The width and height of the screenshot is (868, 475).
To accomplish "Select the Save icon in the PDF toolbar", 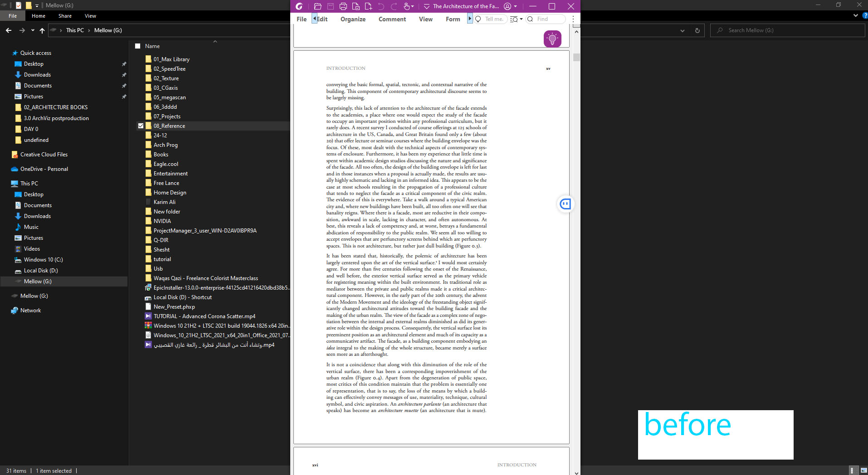I will (330, 6).
